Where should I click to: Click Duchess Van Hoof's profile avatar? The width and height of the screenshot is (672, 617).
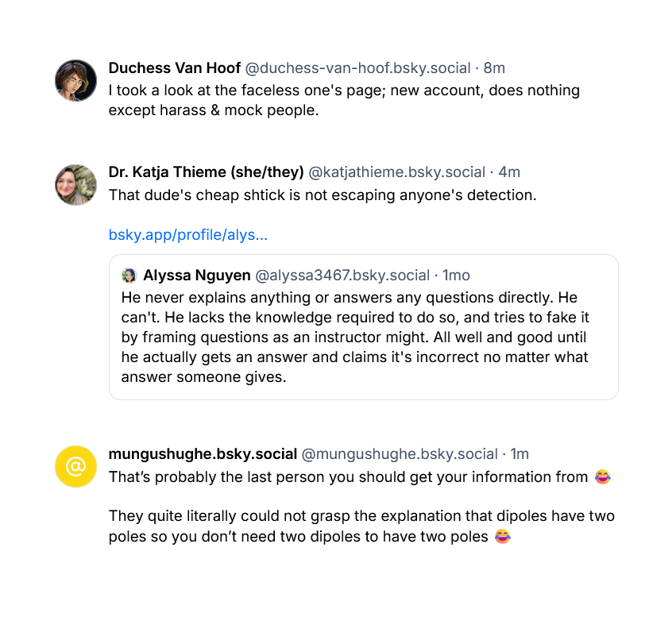(x=75, y=80)
